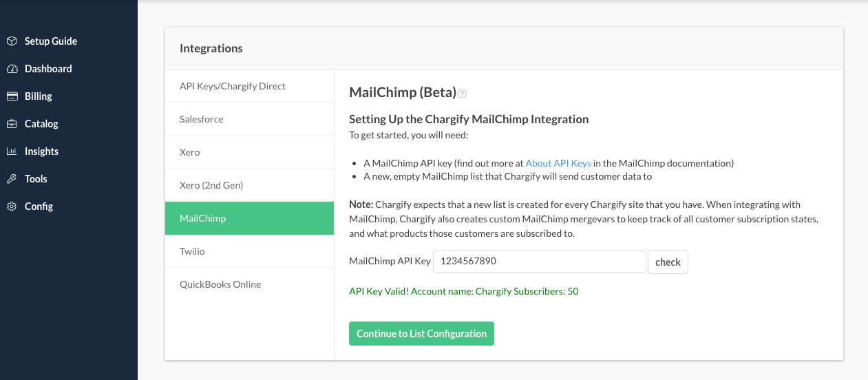Open the Xero (2nd Gen) integration
This screenshot has width=868, height=380.
click(211, 185)
